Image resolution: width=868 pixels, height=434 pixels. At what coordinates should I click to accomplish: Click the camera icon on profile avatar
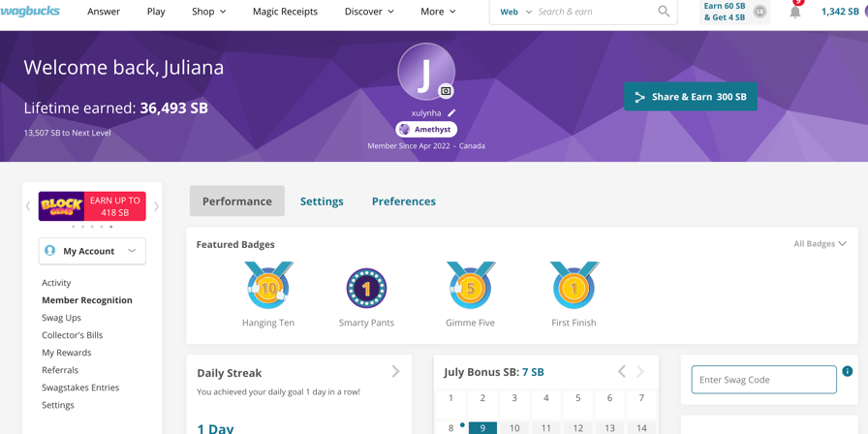coord(447,91)
